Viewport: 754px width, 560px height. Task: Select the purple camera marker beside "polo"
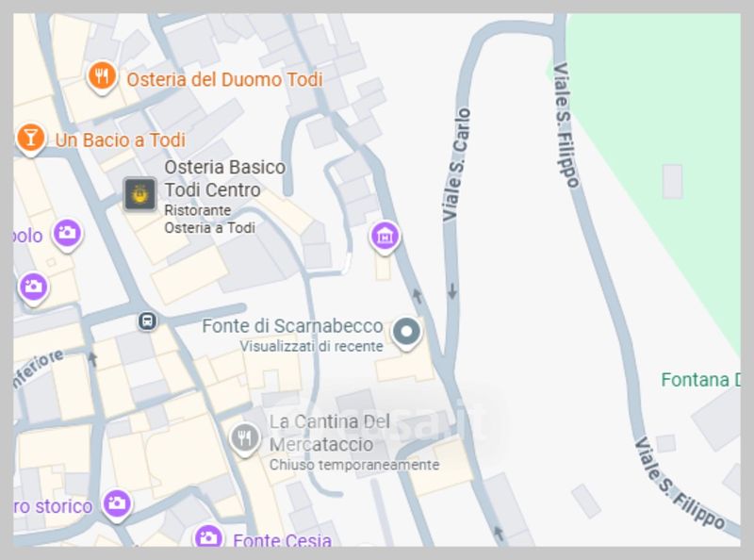pyautogui.click(x=67, y=232)
